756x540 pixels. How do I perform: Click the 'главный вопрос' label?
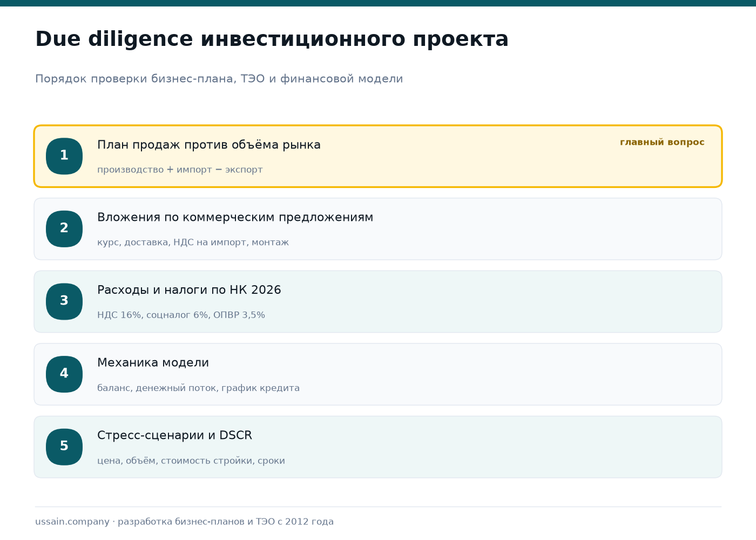point(662,142)
